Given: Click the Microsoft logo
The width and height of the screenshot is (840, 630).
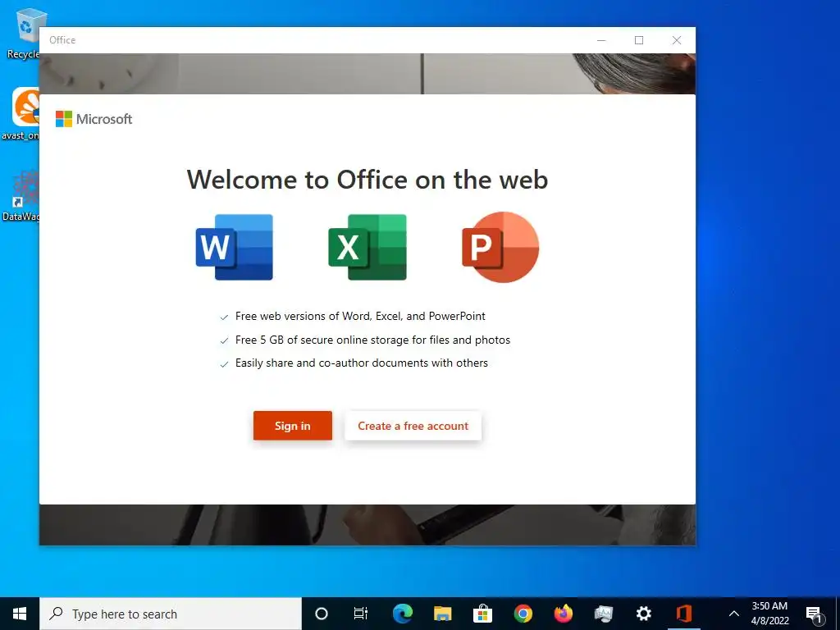Looking at the screenshot, I should point(94,119).
